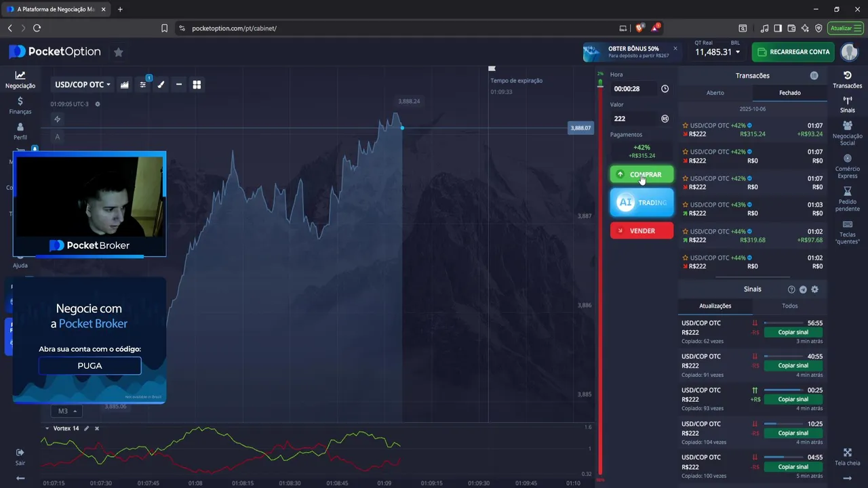Viewport: 868px width, 488px height.
Task: Copy the signal with timer 04:55
Action: click(x=793, y=467)
